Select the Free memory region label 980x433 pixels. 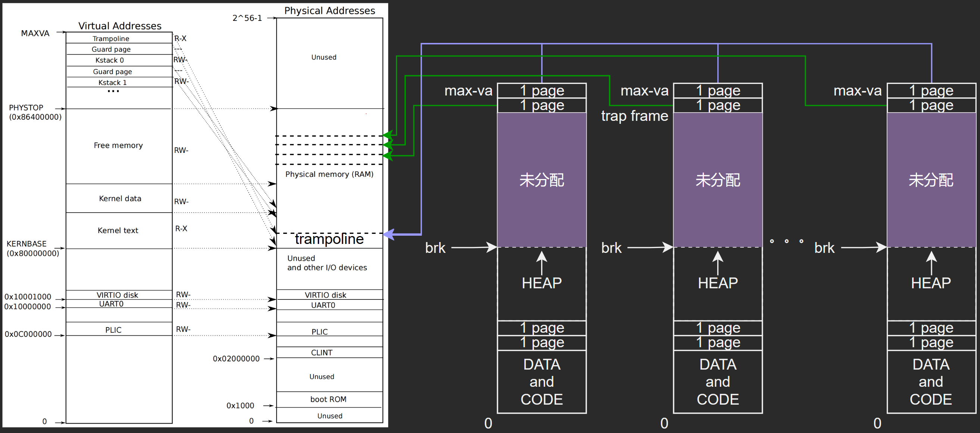pos(118,145)
